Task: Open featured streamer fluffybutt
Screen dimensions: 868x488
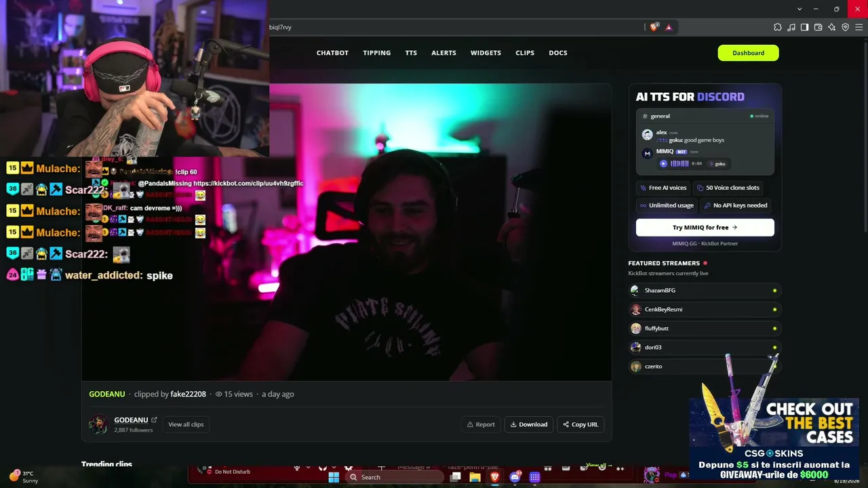Action: pos(705,329)
